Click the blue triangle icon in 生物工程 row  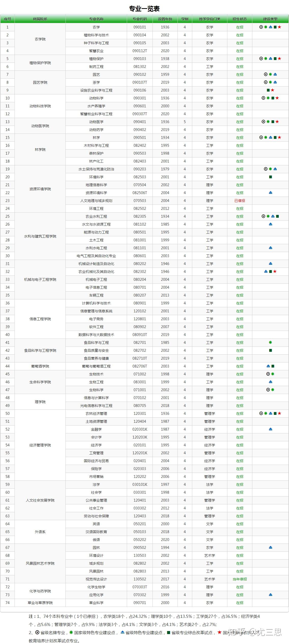(x=270, y=382)
